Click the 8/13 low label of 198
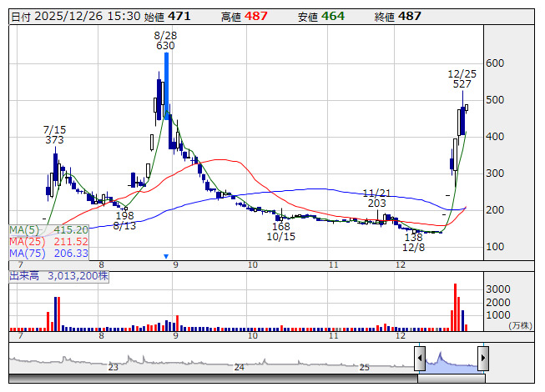Screen dimensions: 545x392 (x=125, y=220)
